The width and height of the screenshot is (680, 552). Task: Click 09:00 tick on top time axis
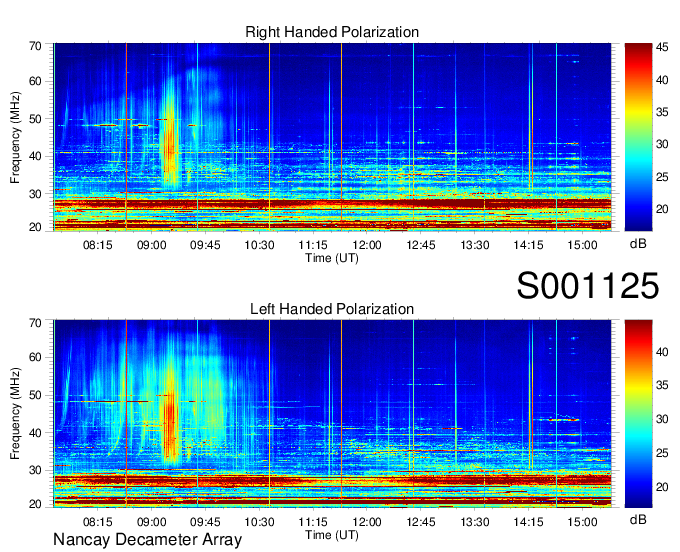(x=151, y=245)
